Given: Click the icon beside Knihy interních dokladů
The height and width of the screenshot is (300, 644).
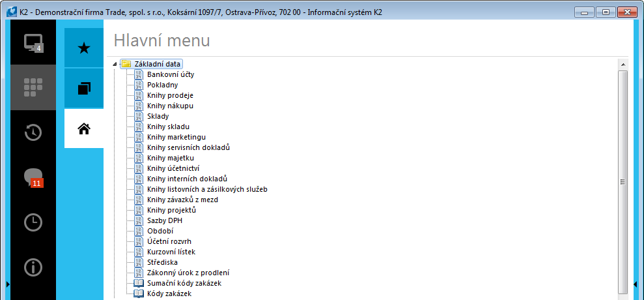Looking at the screenshot, I should point(139,179).
